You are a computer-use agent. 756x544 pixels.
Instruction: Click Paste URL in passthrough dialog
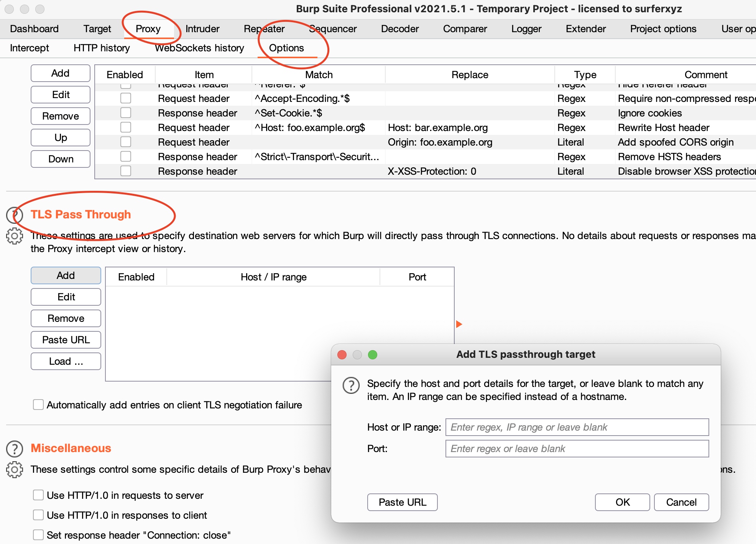tap(403, 502)
